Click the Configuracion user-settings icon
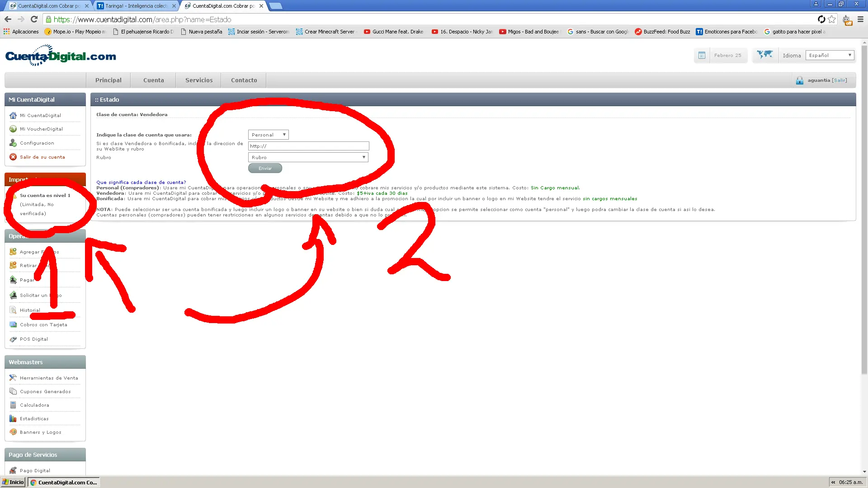This screenshot has height=488, width=868. tap(13, 143)
